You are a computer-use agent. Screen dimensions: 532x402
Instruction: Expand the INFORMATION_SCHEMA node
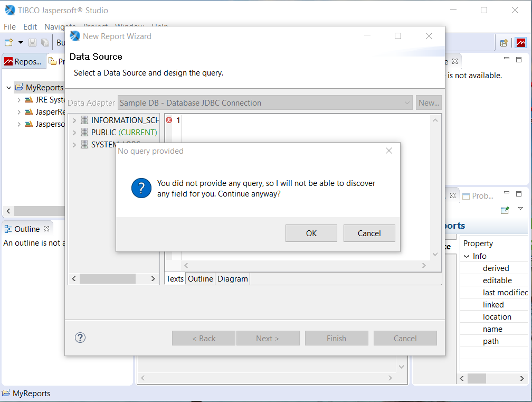(74, 120)
